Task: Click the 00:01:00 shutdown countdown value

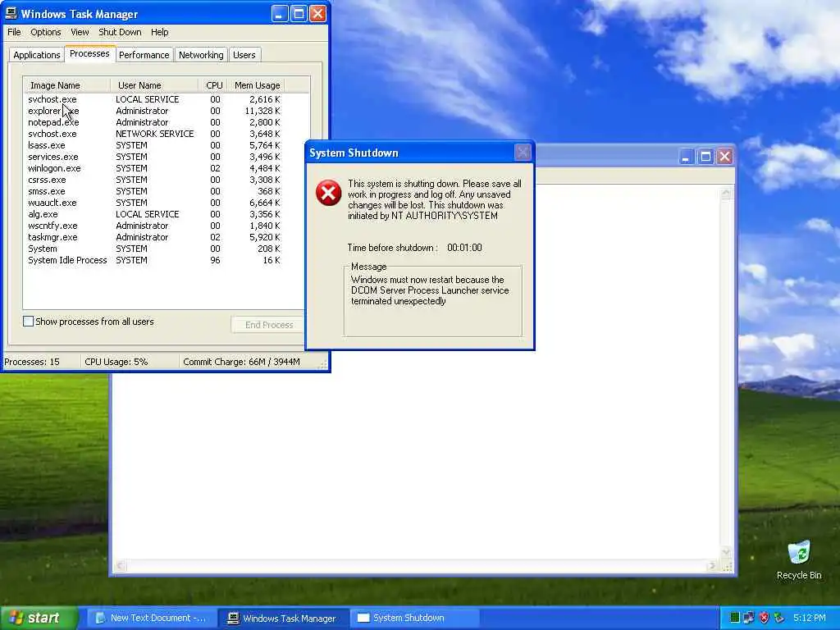Action: pyautogui.click(x=464, y=248)
